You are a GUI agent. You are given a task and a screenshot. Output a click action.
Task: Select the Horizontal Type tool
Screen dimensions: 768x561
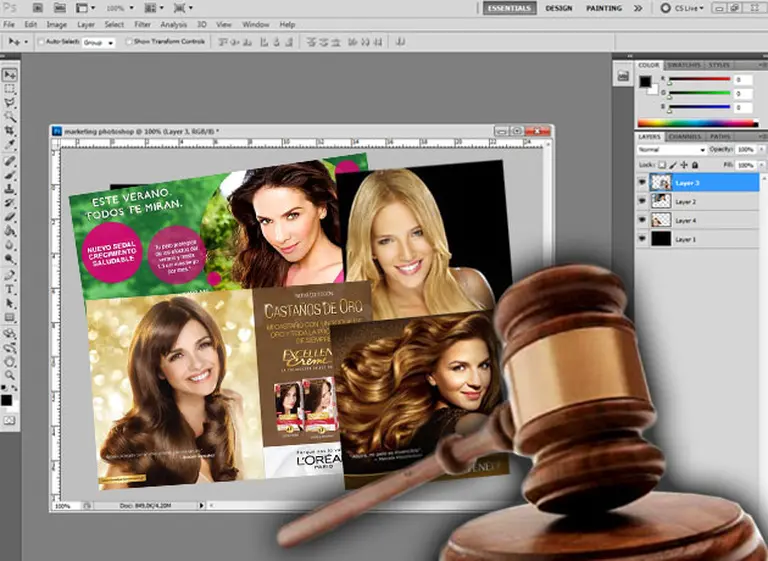coord(10,289)
